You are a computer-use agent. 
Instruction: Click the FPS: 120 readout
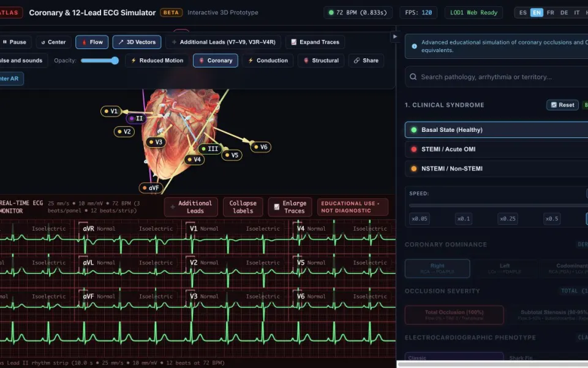(418, 12)
